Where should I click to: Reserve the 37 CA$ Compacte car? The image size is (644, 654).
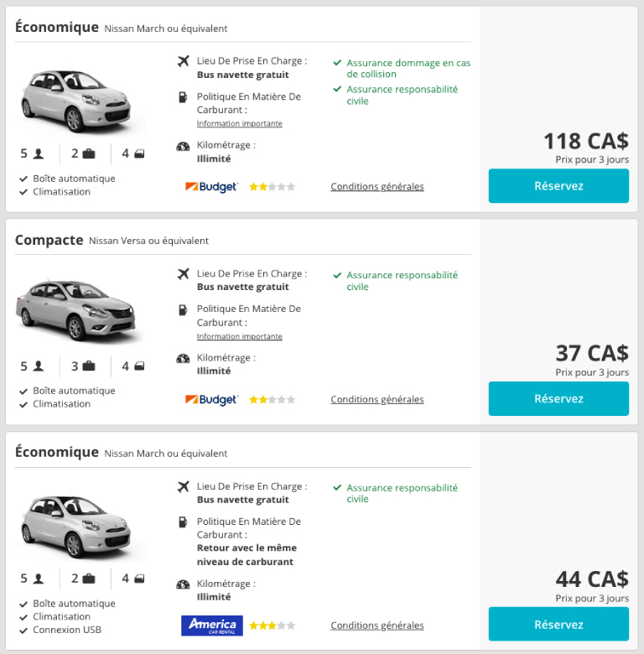(x=558, y=399)
